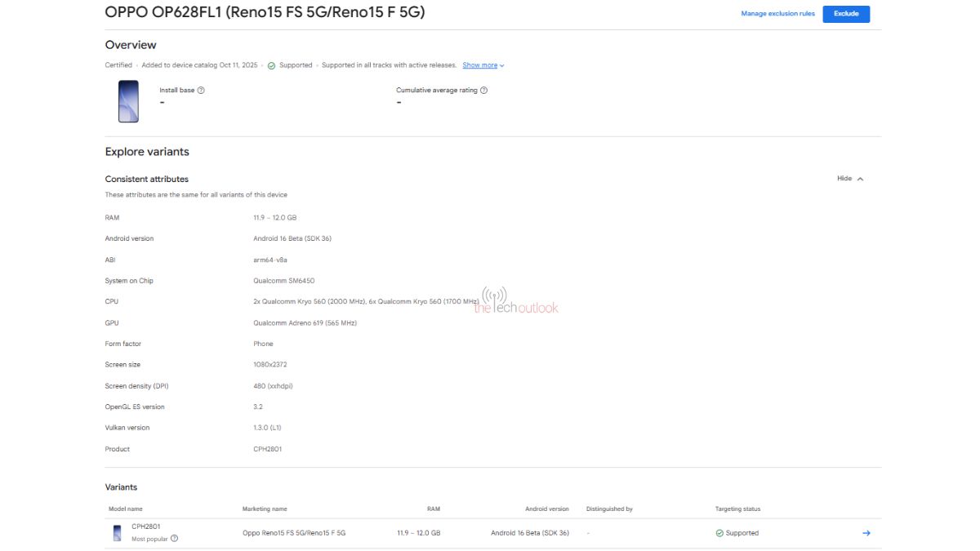Open Manage exclusion rules
This screenshot has width=980, height=551.
point(777,14)
